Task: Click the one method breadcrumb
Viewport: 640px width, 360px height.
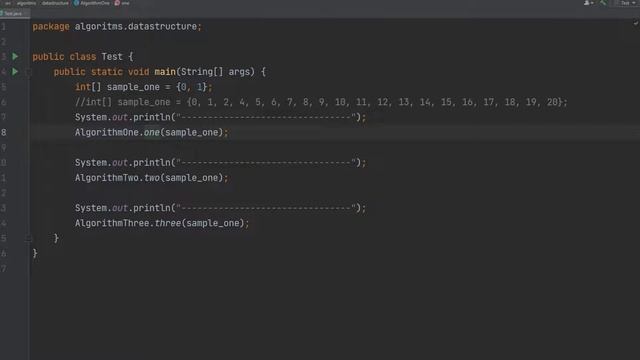Action: pyautogui.click(x=125, y=3)
